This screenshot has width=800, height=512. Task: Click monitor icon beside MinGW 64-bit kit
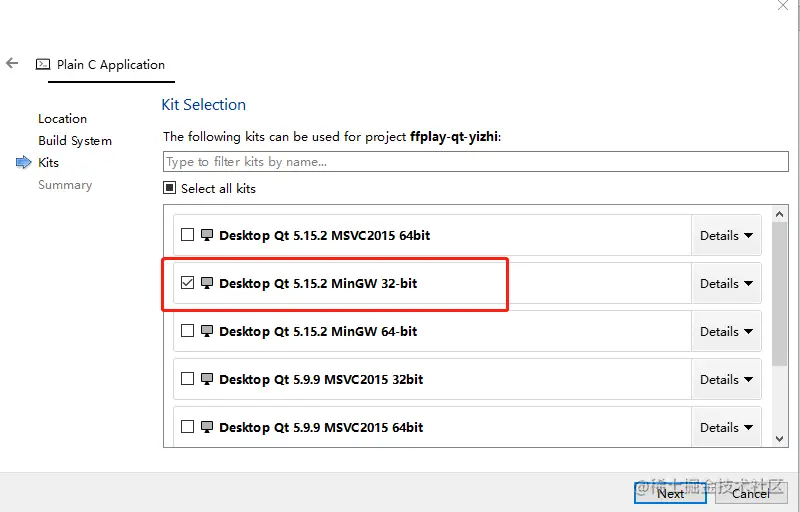point(207,332)
